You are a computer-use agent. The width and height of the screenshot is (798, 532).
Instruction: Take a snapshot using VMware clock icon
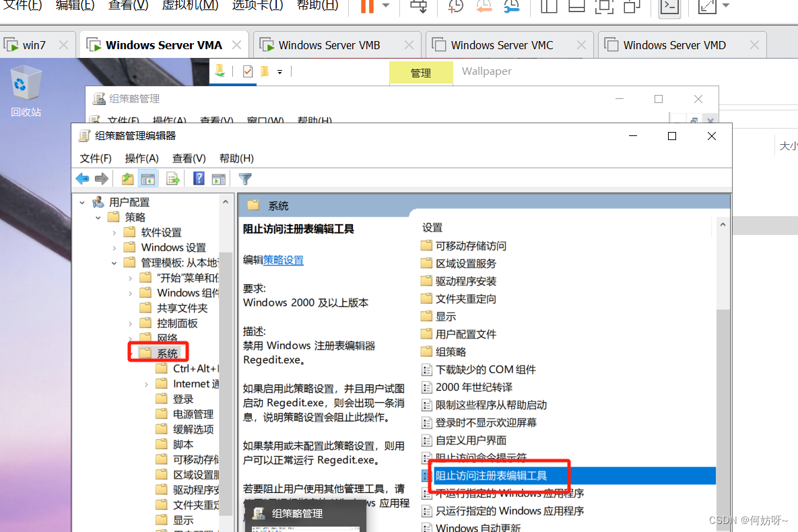pos(455,6)
